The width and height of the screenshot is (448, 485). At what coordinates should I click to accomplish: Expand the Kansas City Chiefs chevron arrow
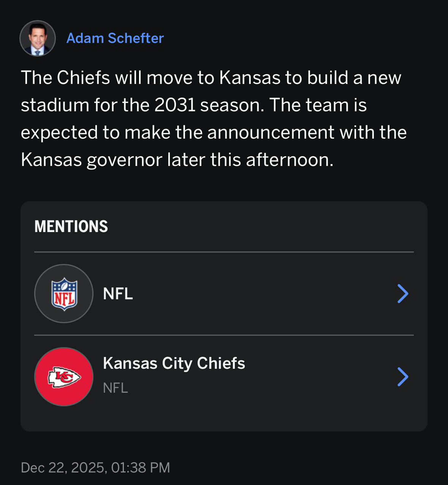coord(403,377)
